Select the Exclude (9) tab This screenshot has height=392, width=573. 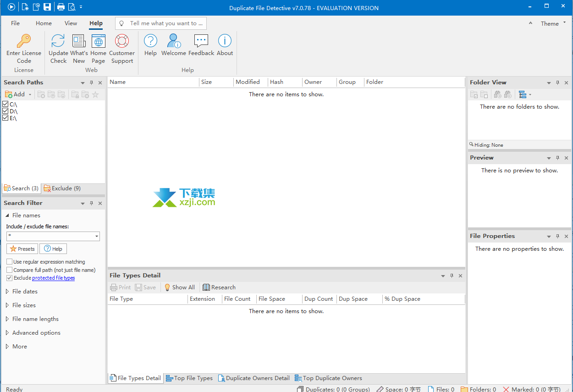(x=62, y=188)
